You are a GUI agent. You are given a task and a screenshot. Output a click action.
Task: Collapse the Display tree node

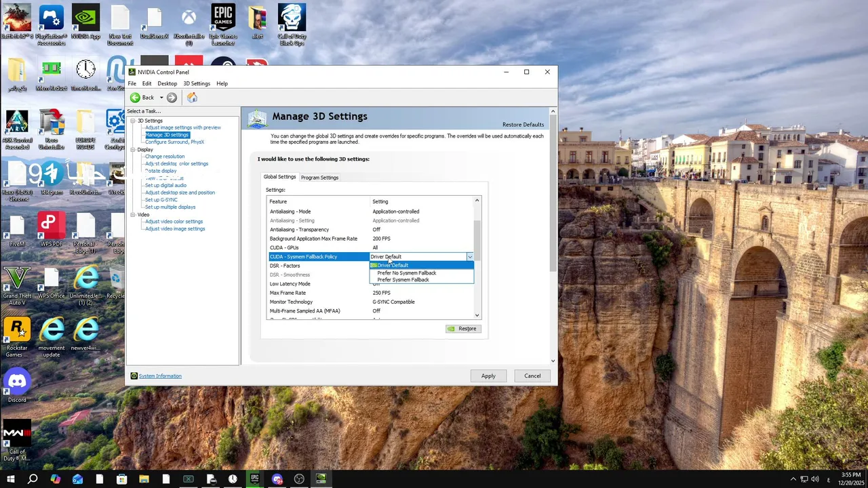[x=133, y=149]
